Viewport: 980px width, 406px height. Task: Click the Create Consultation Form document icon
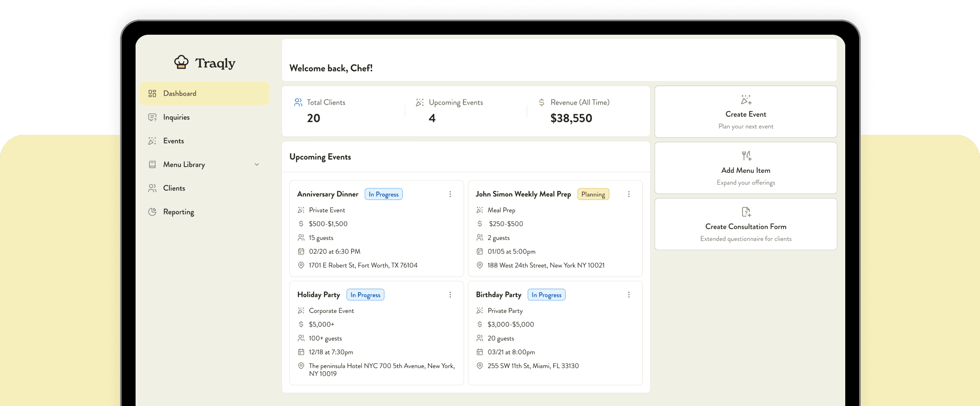pos(746,212)
